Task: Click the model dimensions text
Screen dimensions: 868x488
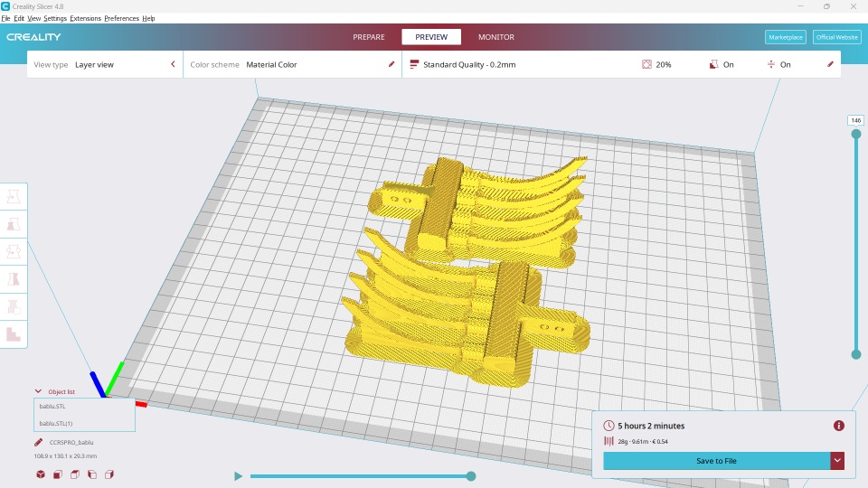Action: [65, 455]
